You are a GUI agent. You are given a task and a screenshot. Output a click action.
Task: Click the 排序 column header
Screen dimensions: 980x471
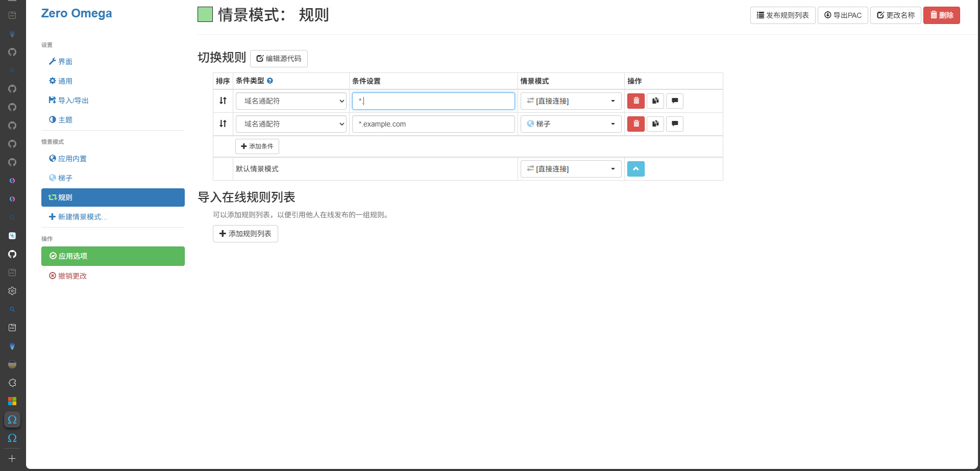tap(223, 81)
